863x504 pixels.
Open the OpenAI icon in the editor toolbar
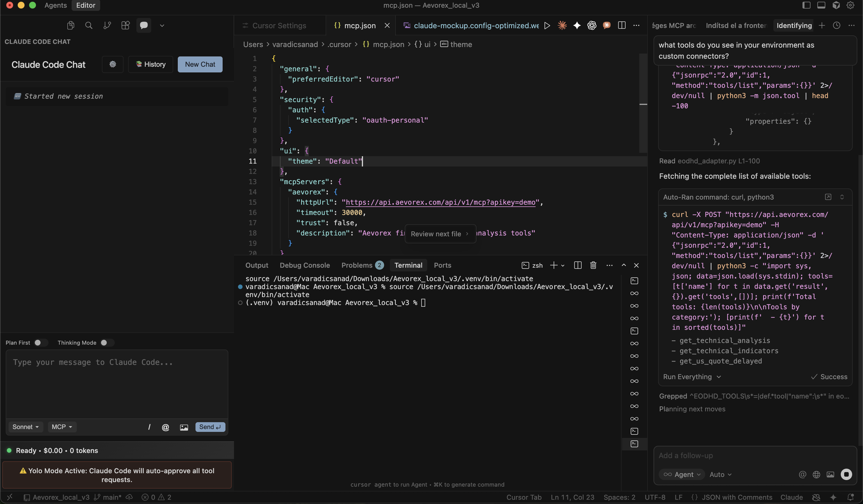pyautogui.click(x=591, y=25)
